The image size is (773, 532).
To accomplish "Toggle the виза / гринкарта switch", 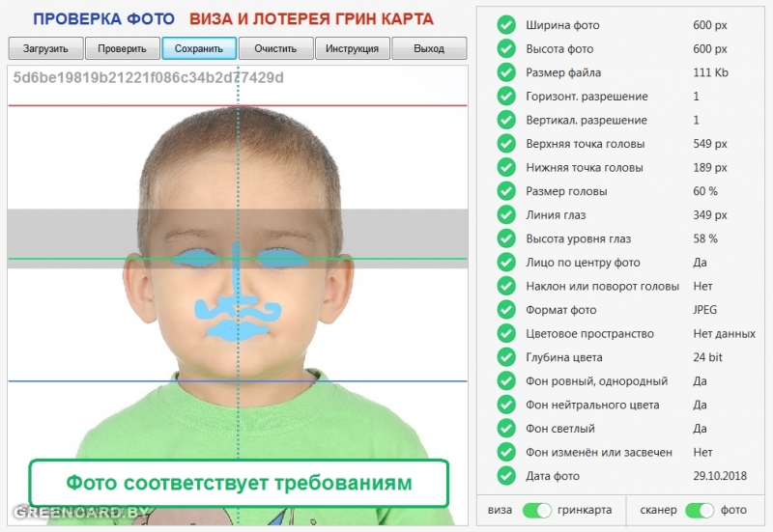I will pos(537,511).
